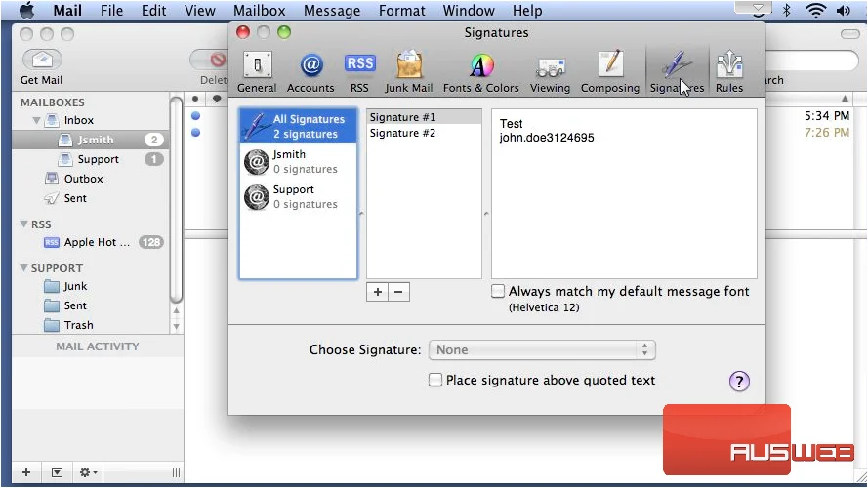The image size is (868, 488).
Task: Select All Signatures group
Action: point(298,126)
